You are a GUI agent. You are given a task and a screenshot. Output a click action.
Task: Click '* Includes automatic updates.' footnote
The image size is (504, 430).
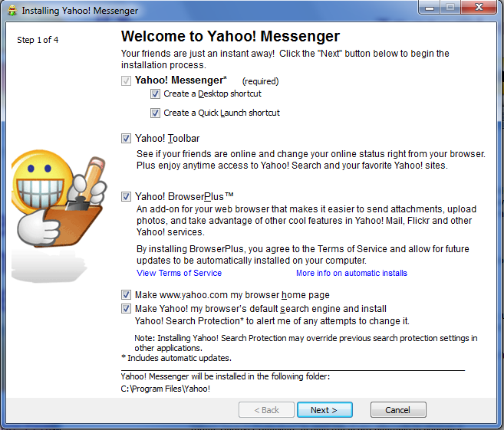[x=176, y=358]
